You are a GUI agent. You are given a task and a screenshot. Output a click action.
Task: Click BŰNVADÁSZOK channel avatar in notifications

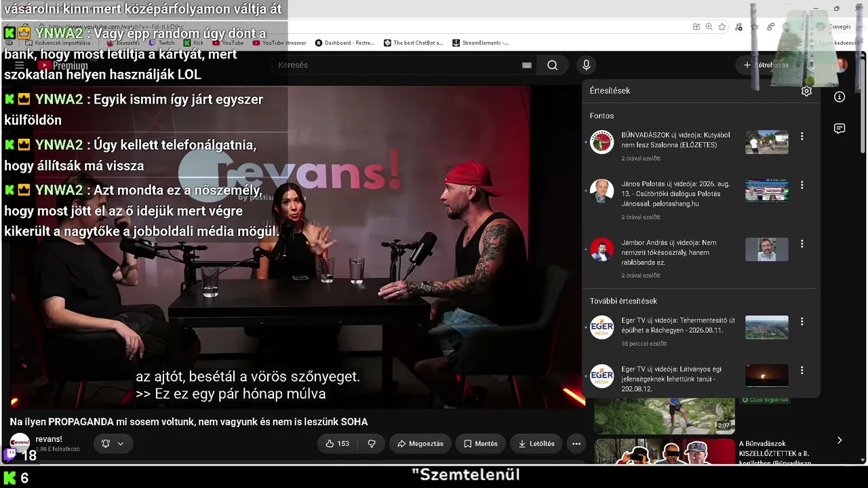point(601,142)
